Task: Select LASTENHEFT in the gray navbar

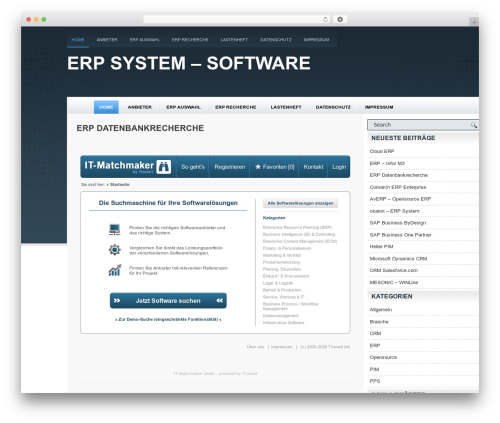Action: (286, 107)
